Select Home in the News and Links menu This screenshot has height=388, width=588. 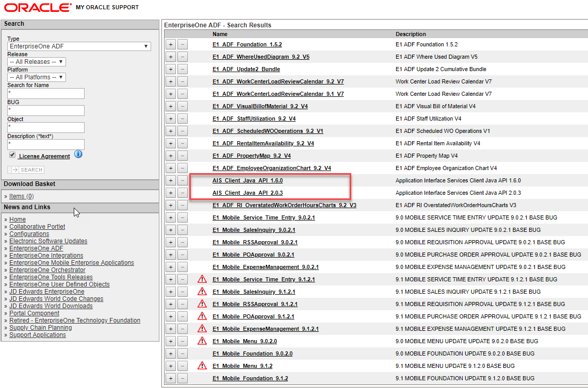point(17,219)
